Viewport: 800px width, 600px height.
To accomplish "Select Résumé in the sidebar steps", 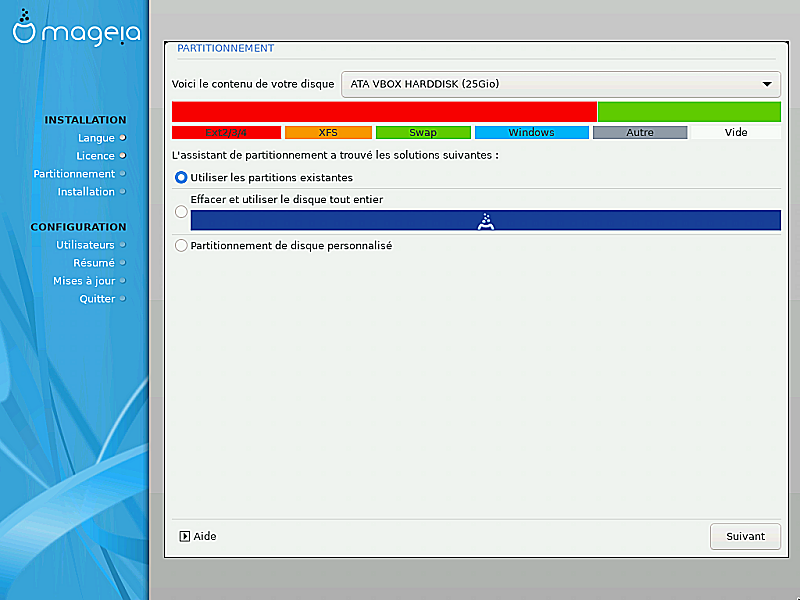I will click(x=93, y=262).
